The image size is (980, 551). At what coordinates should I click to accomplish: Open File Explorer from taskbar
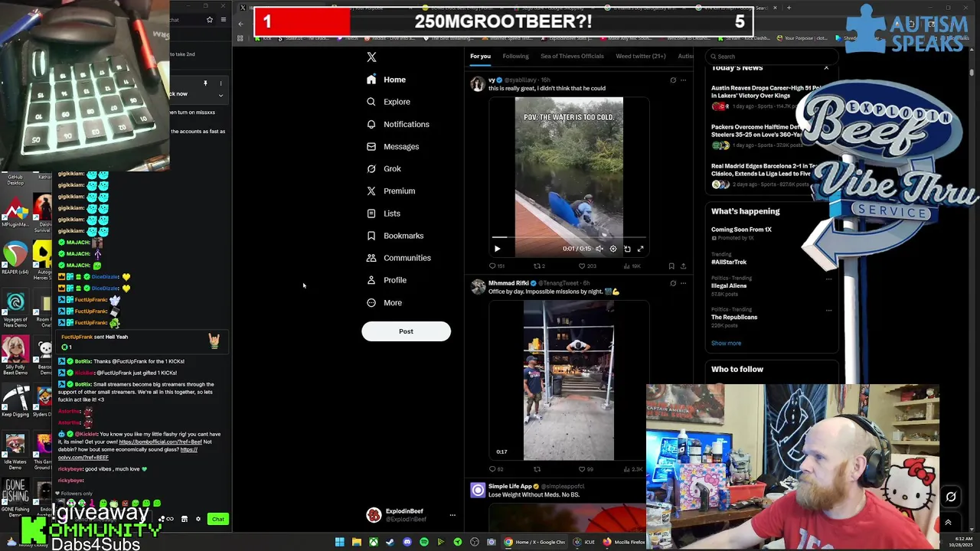coord(357,542)
